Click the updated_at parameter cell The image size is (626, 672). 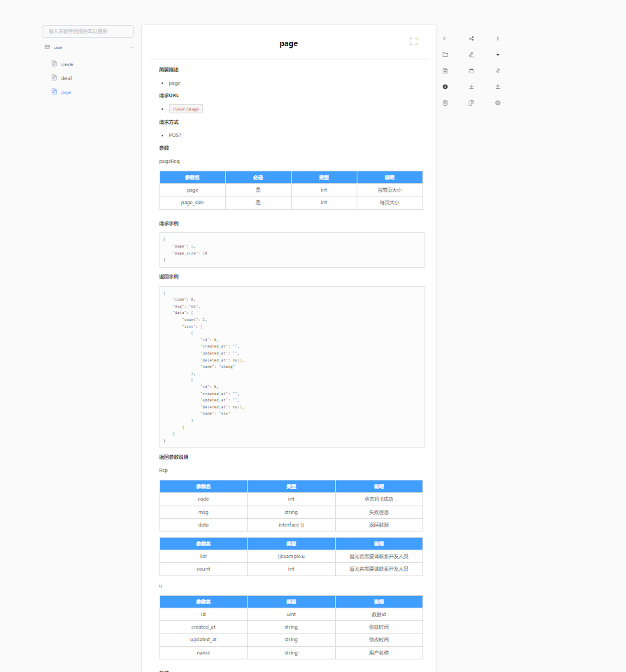pos(204,640)
